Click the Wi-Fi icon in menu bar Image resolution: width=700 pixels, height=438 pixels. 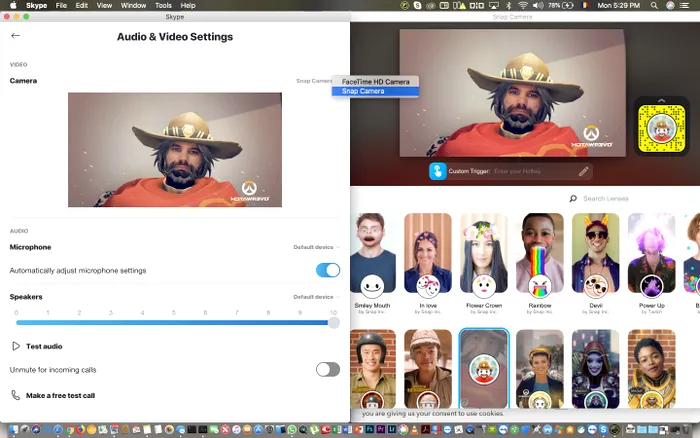coord(523,5)
